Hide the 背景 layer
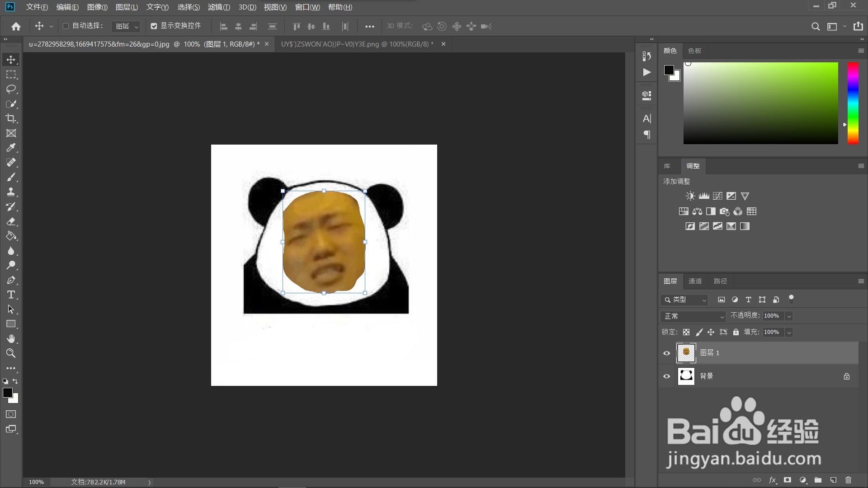 [666, 376]
